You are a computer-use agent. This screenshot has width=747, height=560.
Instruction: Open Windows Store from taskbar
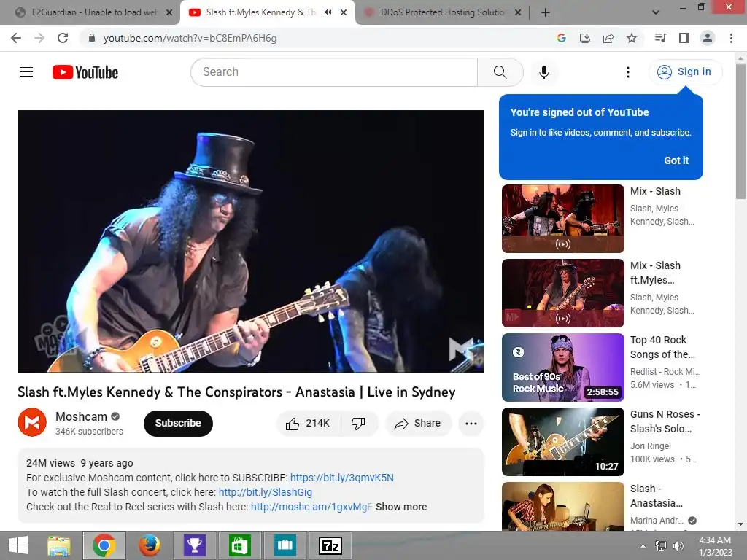click(239, 545)
